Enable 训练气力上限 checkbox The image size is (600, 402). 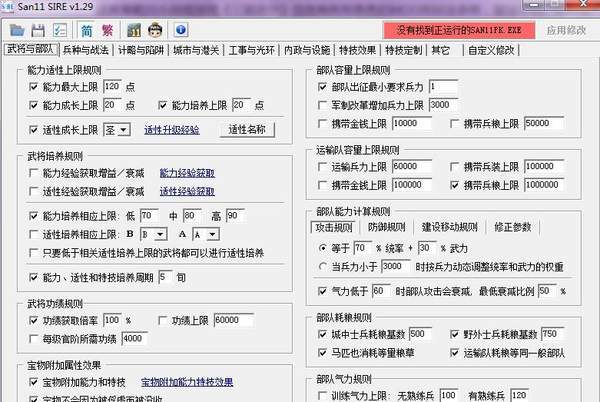(322, 395)
